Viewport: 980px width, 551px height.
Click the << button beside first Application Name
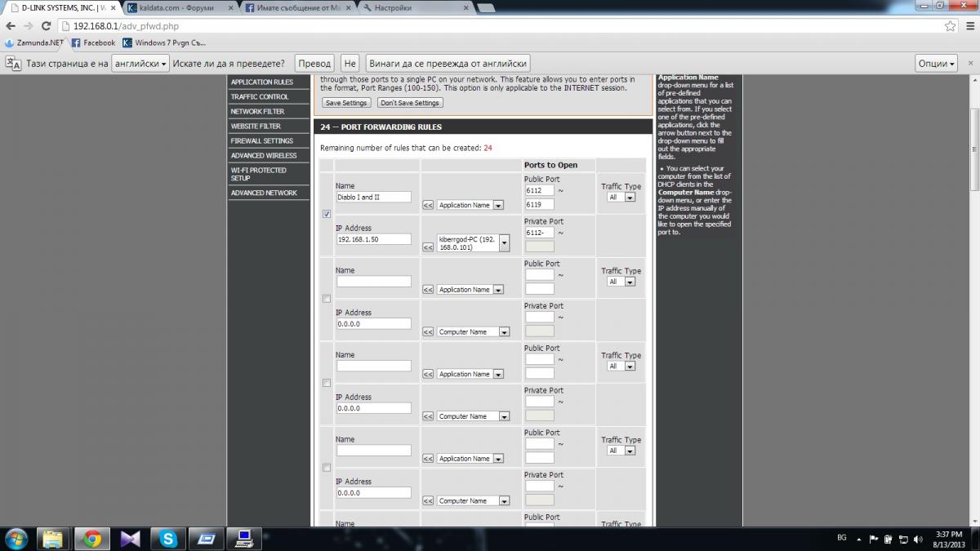point(428,205)
